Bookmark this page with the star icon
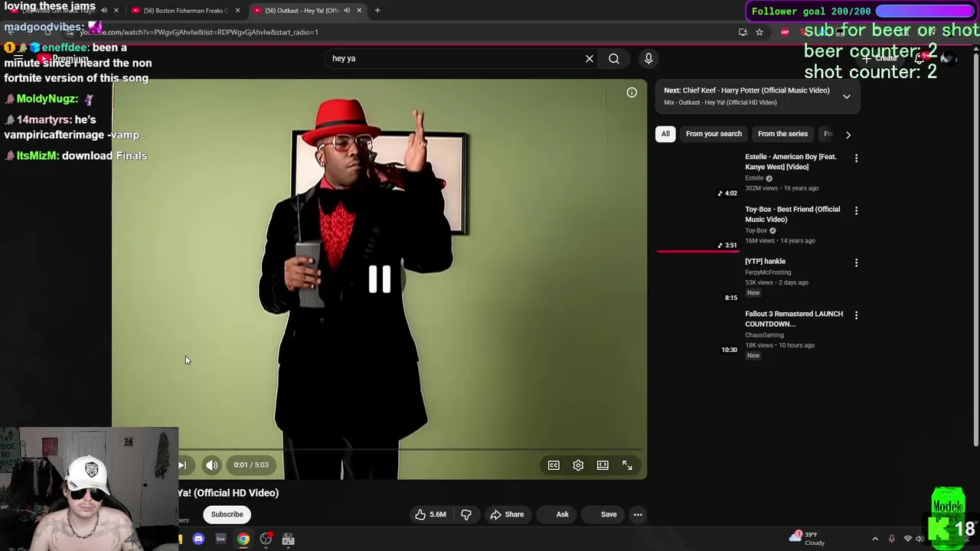The image size is (980, 551). click(x=759, y=32)
